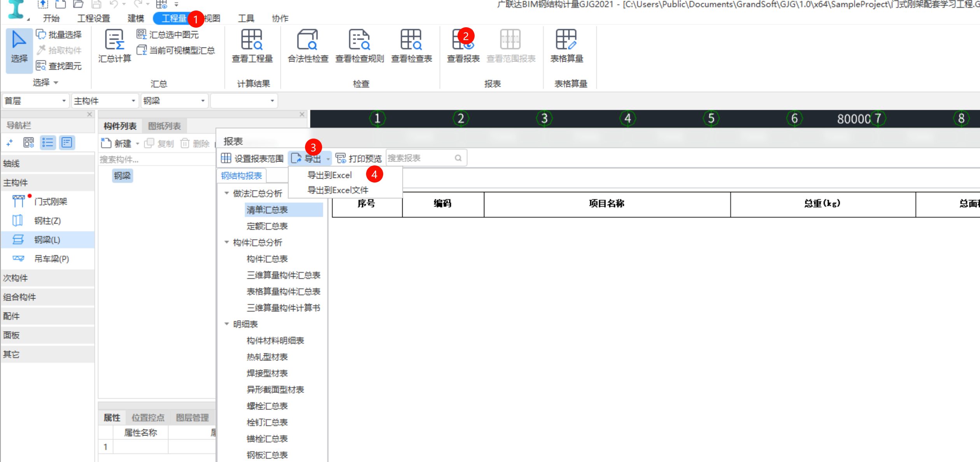Open the 工具 ribbon tab

click(246, 18)
